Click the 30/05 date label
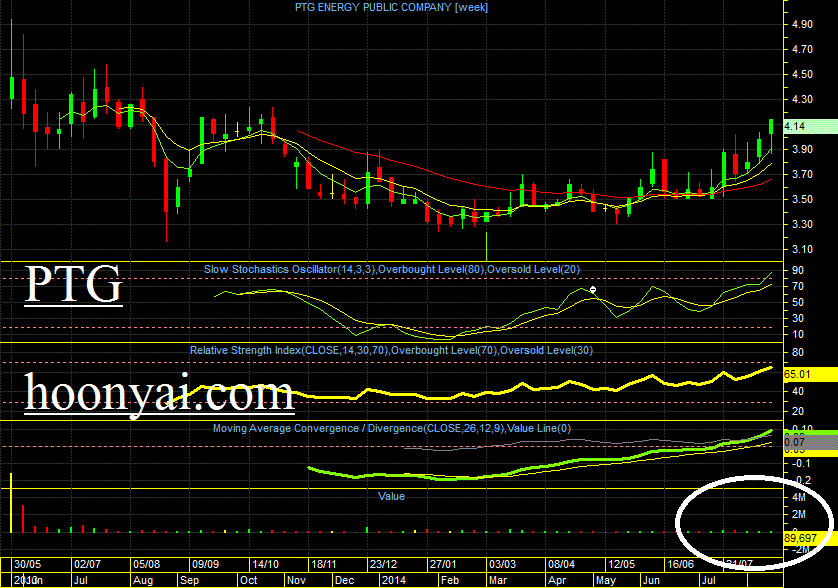The height and width of the screenshot is (588, 838). (x=27, y=564)
